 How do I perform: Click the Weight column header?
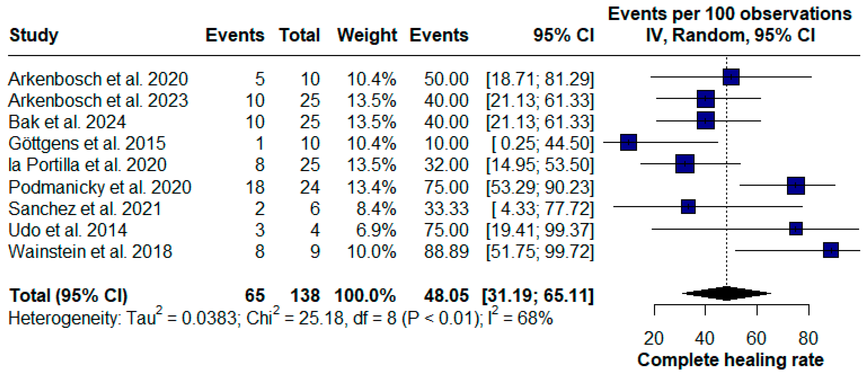pos(367,35)
